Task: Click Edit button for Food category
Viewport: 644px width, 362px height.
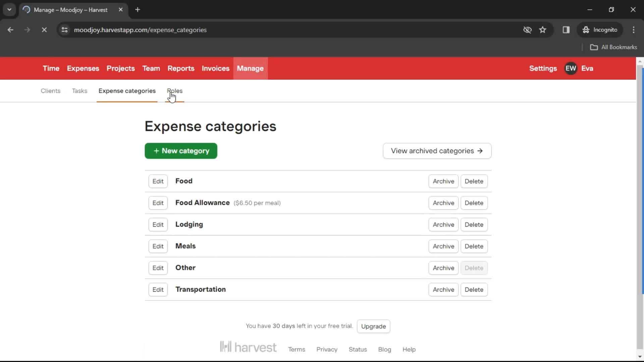Action: tap(158, 181)
